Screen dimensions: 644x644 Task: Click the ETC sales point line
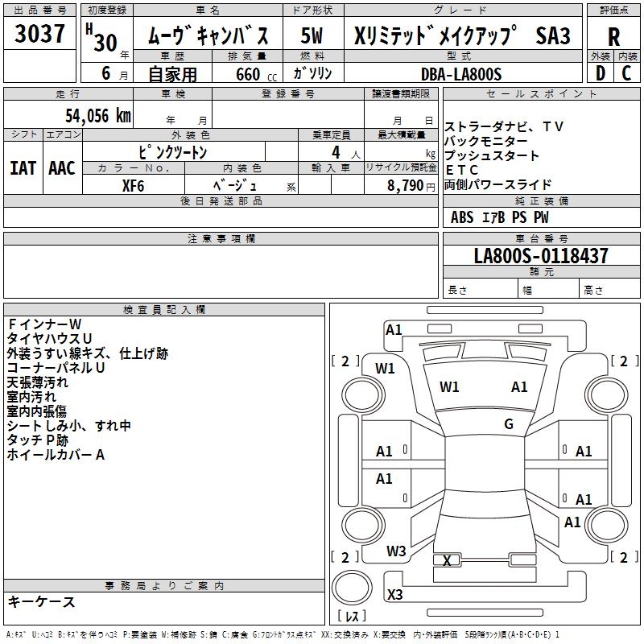click(462, 170)
